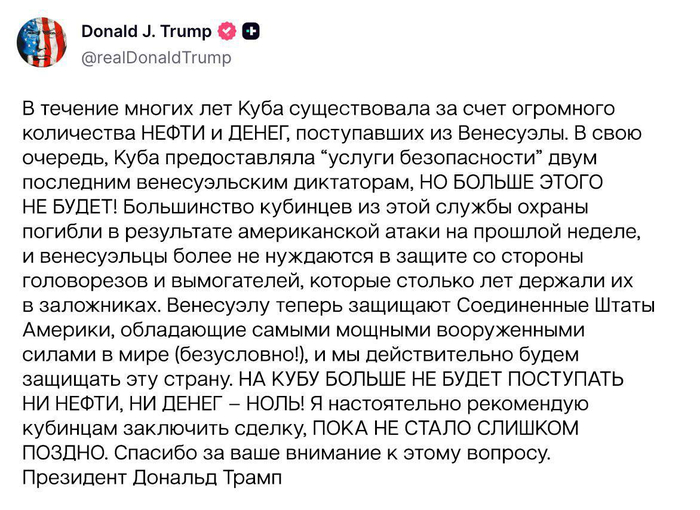Open the Donald J. Trump display name
The width and height of the screenshot is (700, 510).
(146, 31)
